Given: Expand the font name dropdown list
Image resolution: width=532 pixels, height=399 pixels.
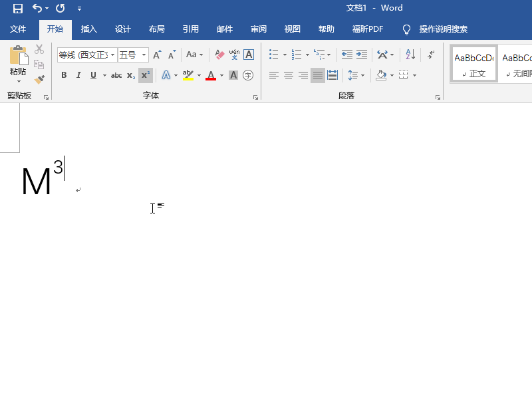Looking at the screenshot, I should click(112, 55).
